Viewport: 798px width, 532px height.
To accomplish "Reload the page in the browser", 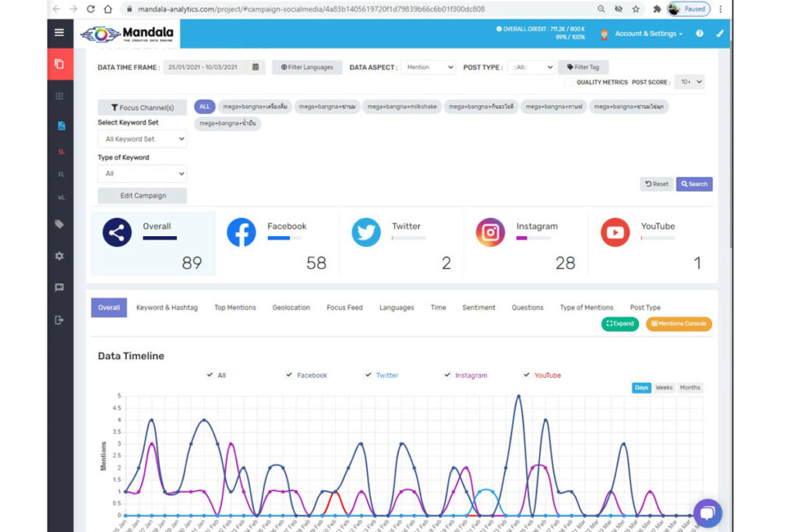I will (90, 9).
